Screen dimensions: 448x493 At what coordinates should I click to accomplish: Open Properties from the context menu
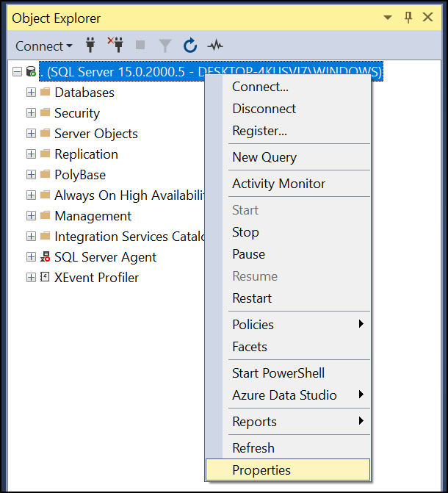pyautogui.click(x=288, y=470)
